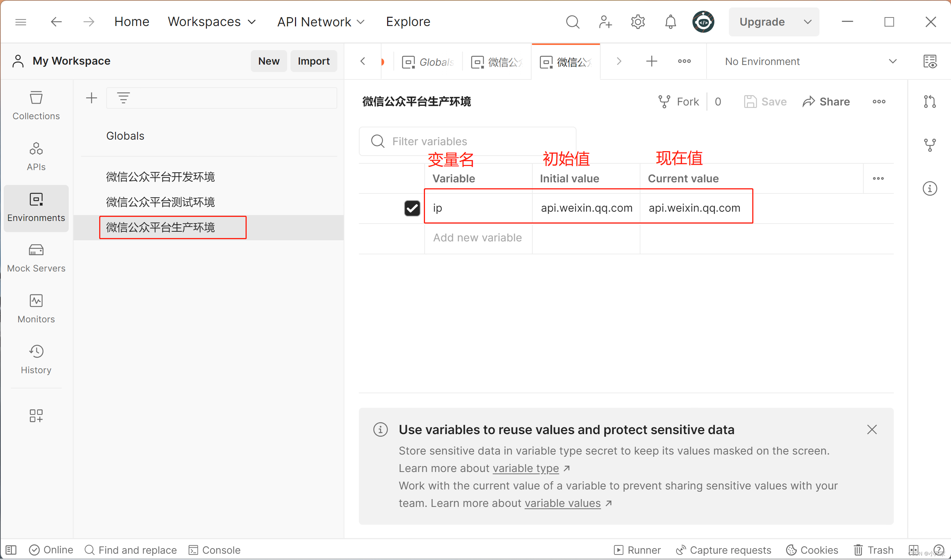Open the No Environment selector
This screenshot has width=951, height=560.
point(810,61)
